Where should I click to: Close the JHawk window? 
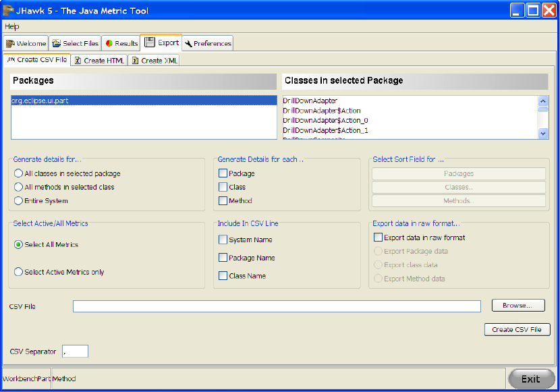[x=549, y=10]
